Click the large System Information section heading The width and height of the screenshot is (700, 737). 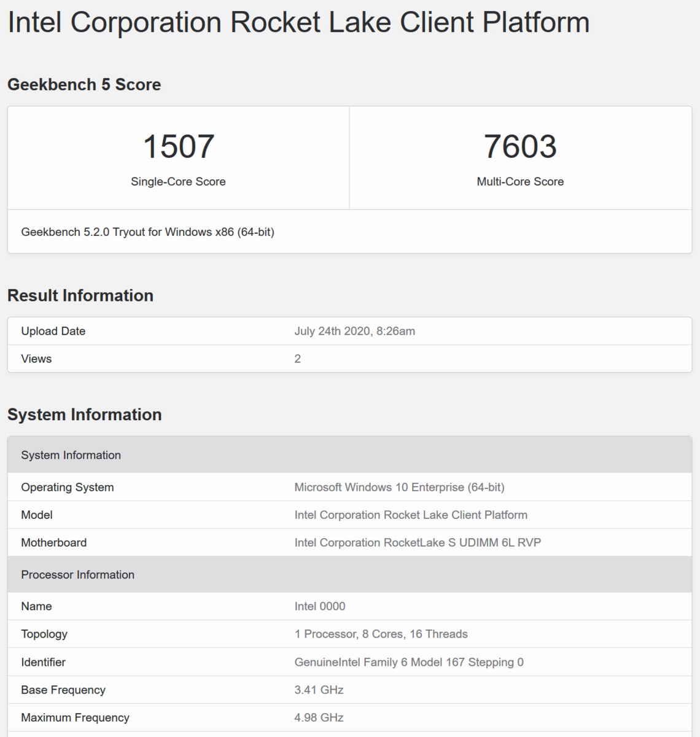click(x=85, y=415)
